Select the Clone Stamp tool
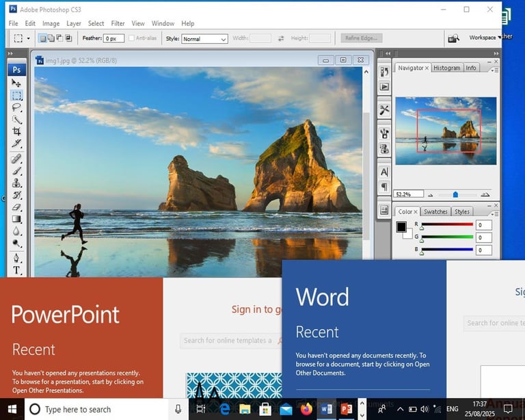Viewport: 525px width, 420px height. pyautogui.click(x=16, y=183)
